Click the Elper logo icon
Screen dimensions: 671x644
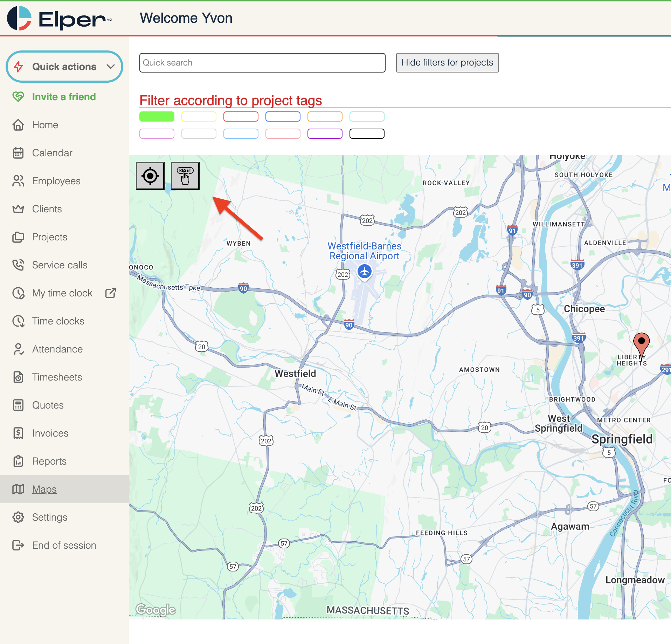[x=19, y=18]
